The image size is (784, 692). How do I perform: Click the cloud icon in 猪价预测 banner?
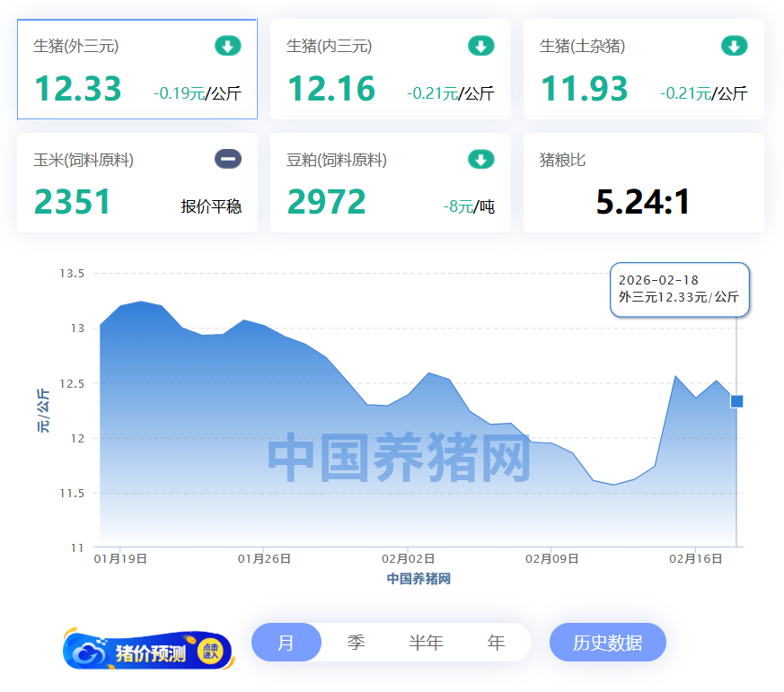[x=89, y=653]
